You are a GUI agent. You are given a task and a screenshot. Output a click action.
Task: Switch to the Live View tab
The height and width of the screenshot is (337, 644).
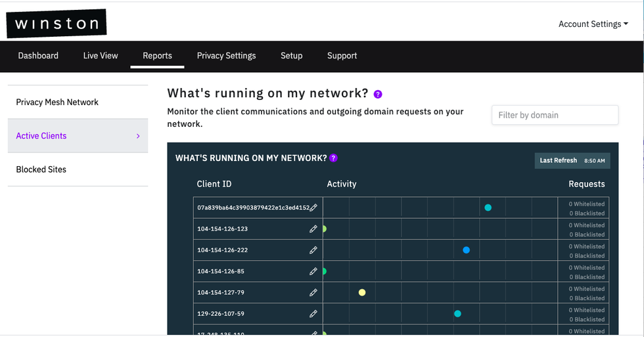click(x=101, y=56)
